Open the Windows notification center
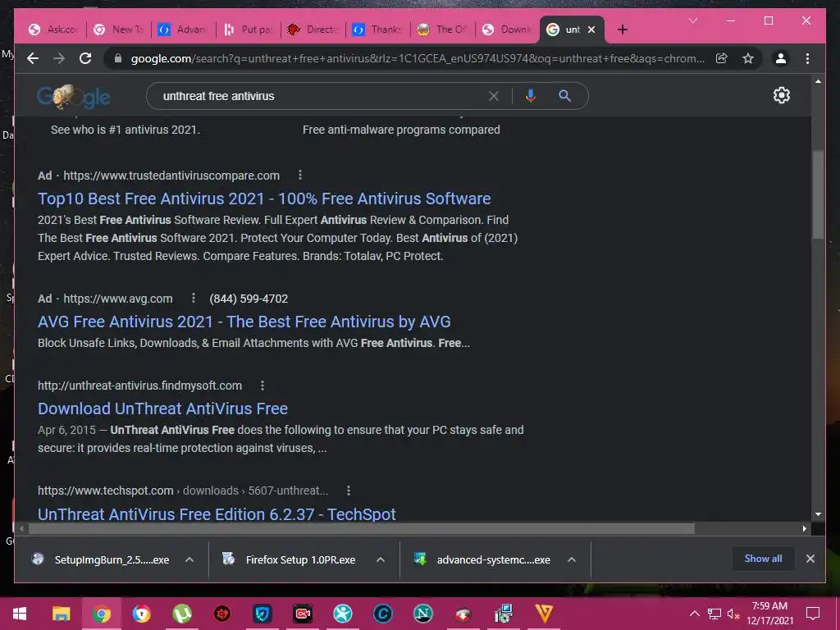This screenshot has height=630, width=840. pos(813,614)
